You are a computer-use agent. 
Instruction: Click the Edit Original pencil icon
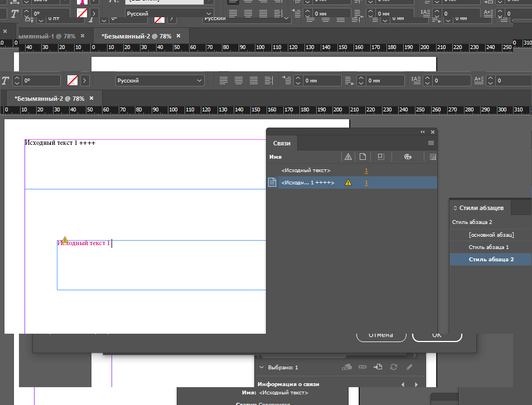pyautogui.click(x=409, y=367)
